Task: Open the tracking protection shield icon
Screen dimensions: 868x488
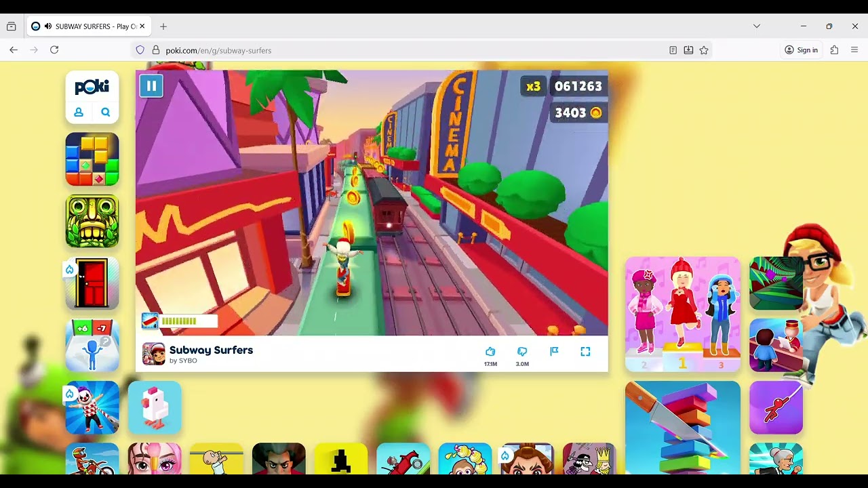Action: (140, 50)
